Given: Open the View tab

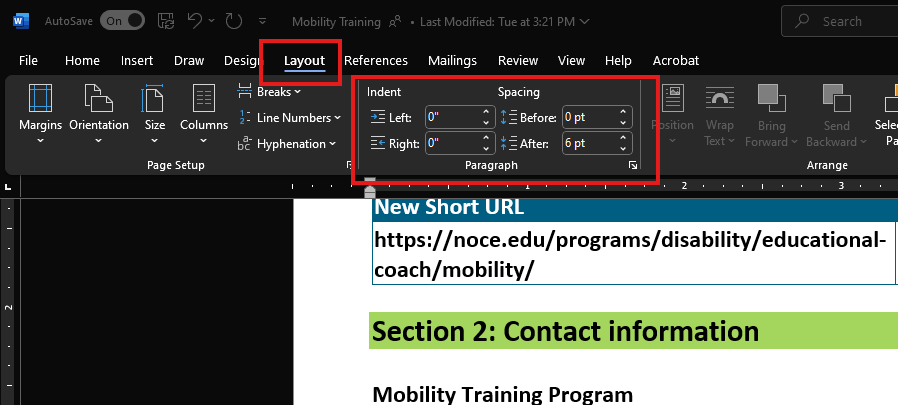Looking at the screenshot, I should pos(572,61).
